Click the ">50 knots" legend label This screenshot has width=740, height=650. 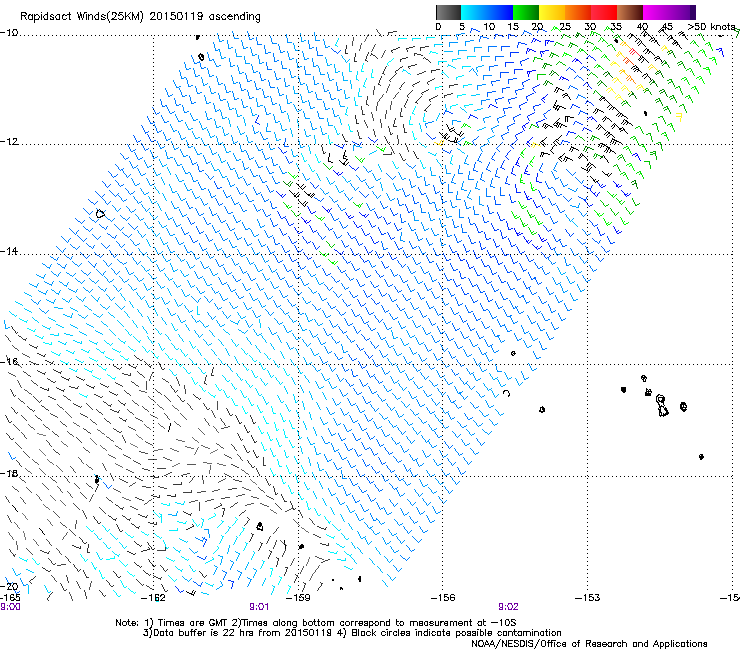711,27
